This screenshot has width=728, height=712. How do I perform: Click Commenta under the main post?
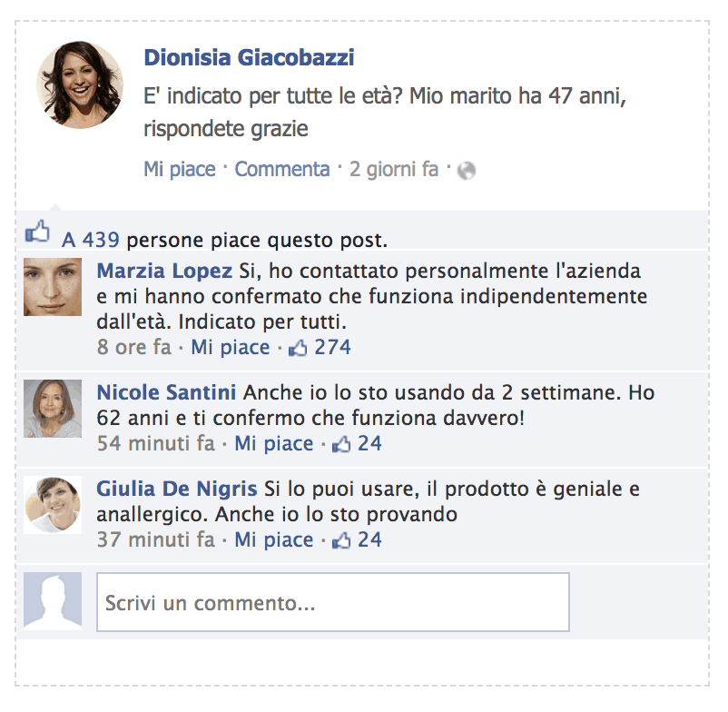click(x=282, y=169)
